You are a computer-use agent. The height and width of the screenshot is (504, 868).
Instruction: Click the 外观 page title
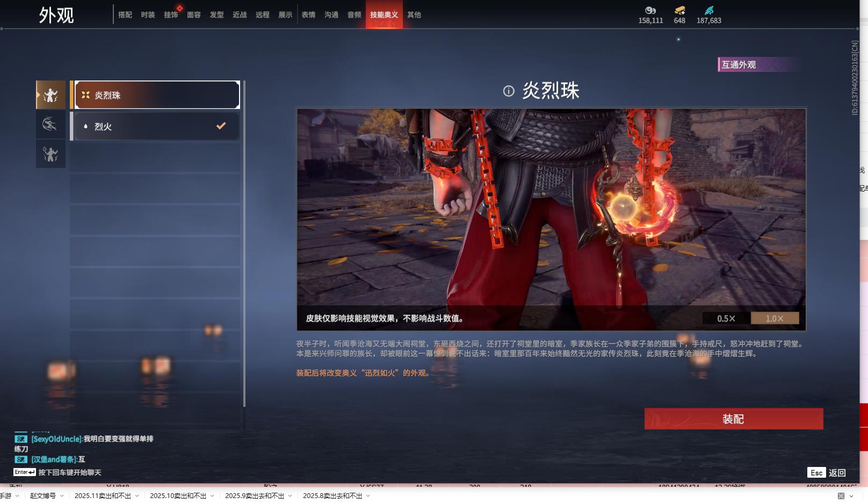(56, 15)
